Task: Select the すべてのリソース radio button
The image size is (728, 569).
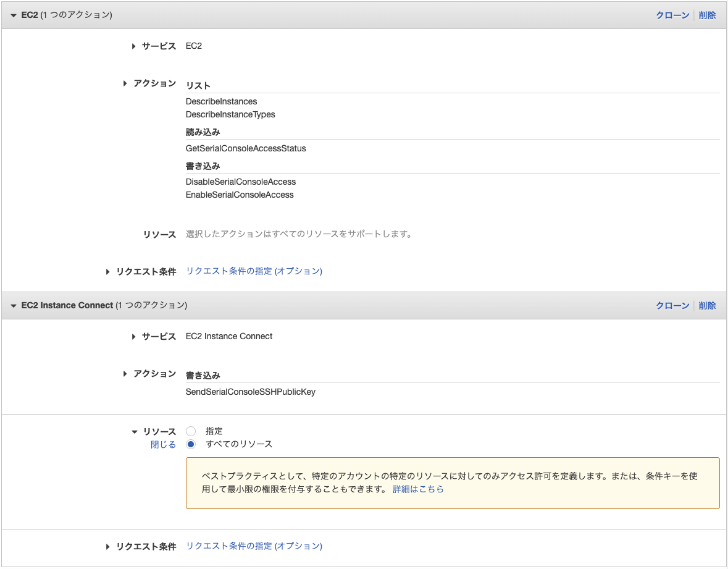Action: pyautogui.click(x=190, y=444)
